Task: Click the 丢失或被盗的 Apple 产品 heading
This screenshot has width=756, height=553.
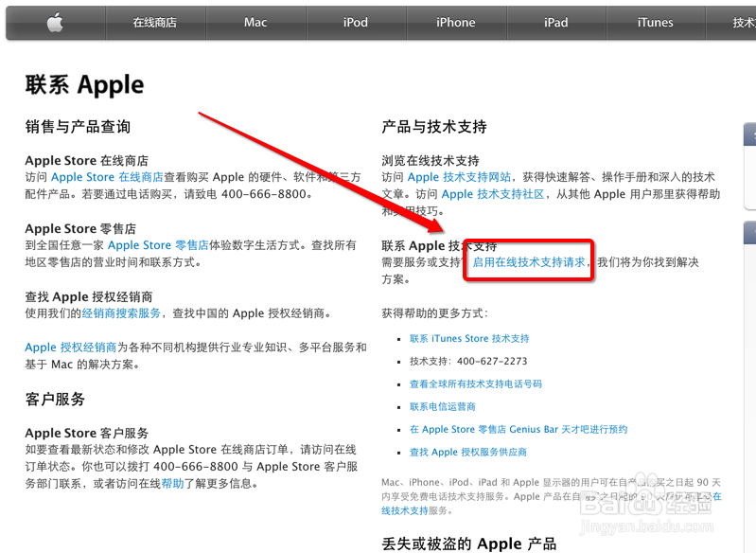Action: point(469,544)
